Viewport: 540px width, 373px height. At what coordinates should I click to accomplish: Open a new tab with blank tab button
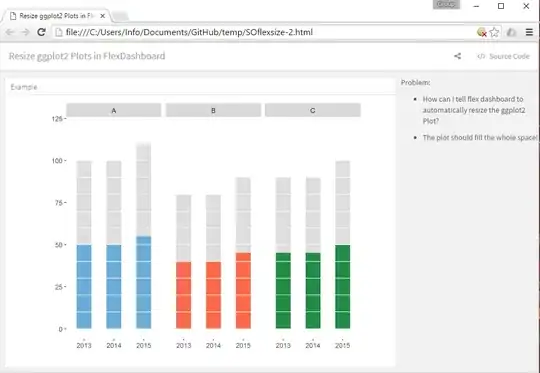(x=120, y=16)
